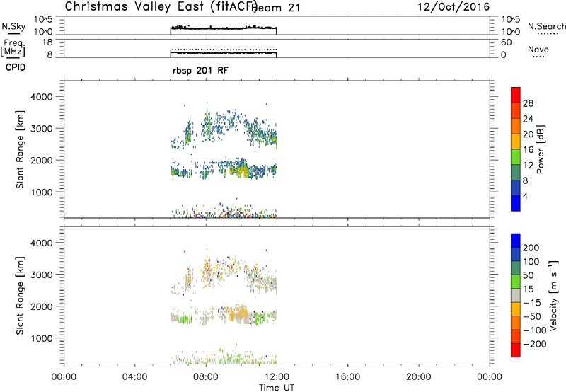Click the "N.Search" legend label
566x392 pixels.
click(x=546, y=26)
